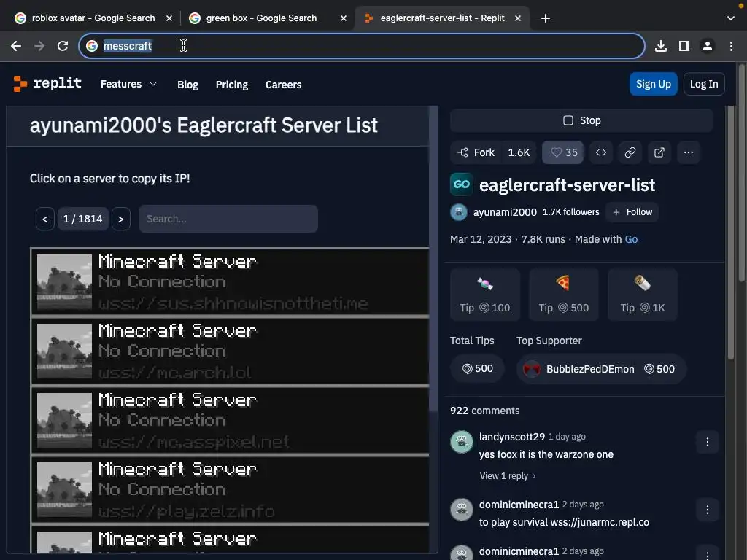This screenshot has width=747, height=560.
Task: Click thumbnail of mc.arch.lol server
Action: coord(64,351)
